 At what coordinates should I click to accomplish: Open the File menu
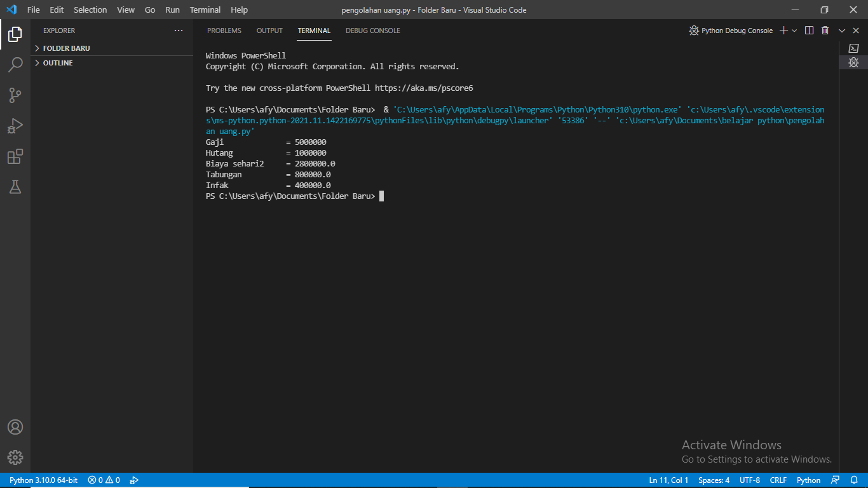pos(34,10)
